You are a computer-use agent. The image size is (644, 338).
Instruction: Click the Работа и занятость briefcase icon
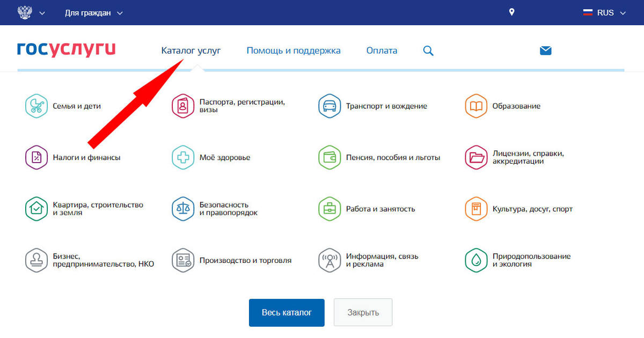coord(330,209)
